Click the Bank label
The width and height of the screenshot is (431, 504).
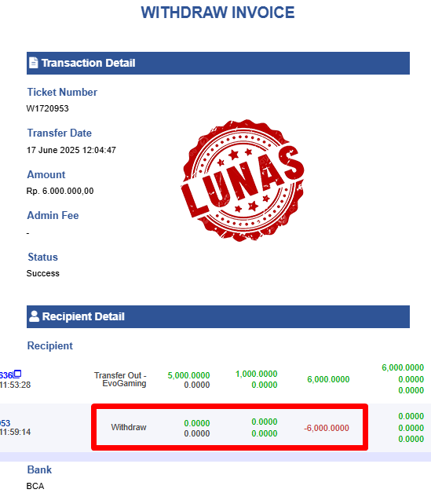point(39,470)
